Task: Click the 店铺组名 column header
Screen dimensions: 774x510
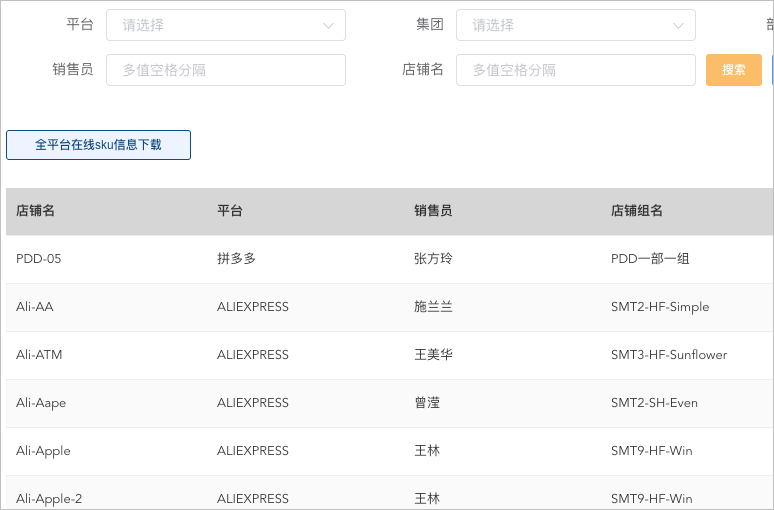Action: 637,211
